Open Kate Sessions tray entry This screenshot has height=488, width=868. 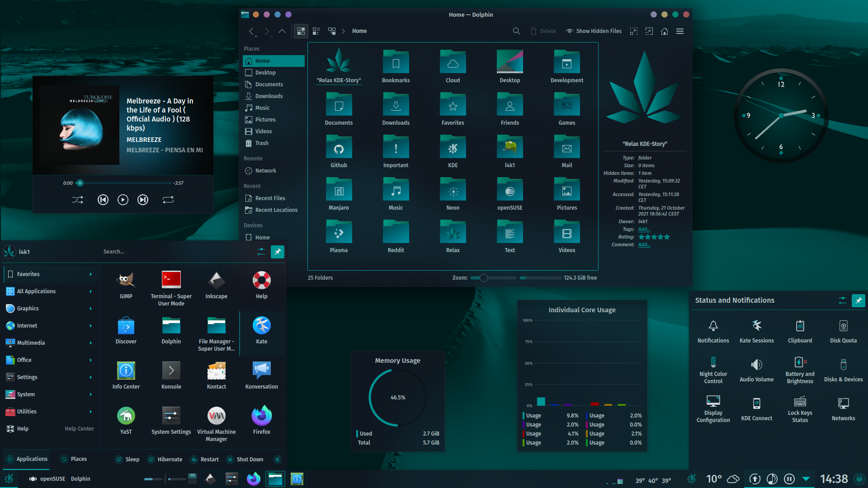[756, 332]
